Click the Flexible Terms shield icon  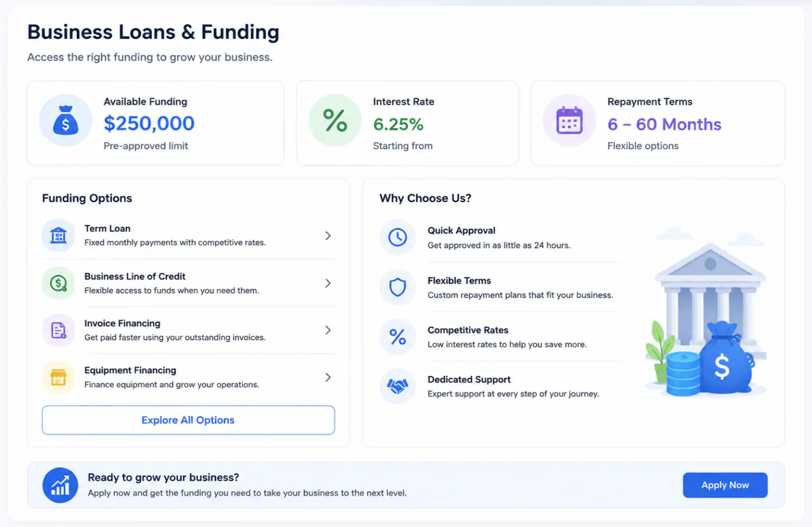tap(398, 287)
